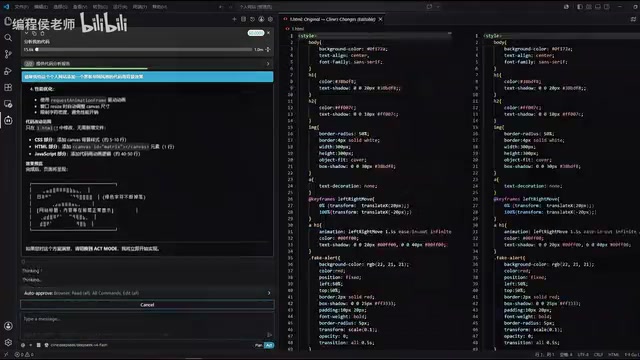Open Cline account icon in panel header
This screenshot has width=640, height=360.
click(x=261, y=19)
